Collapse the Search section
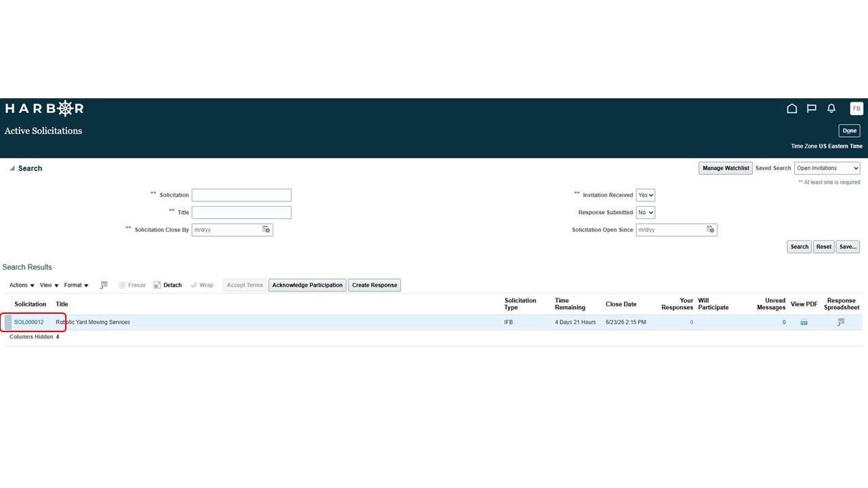This screenshot has height=488, width=868. [12, 169]
